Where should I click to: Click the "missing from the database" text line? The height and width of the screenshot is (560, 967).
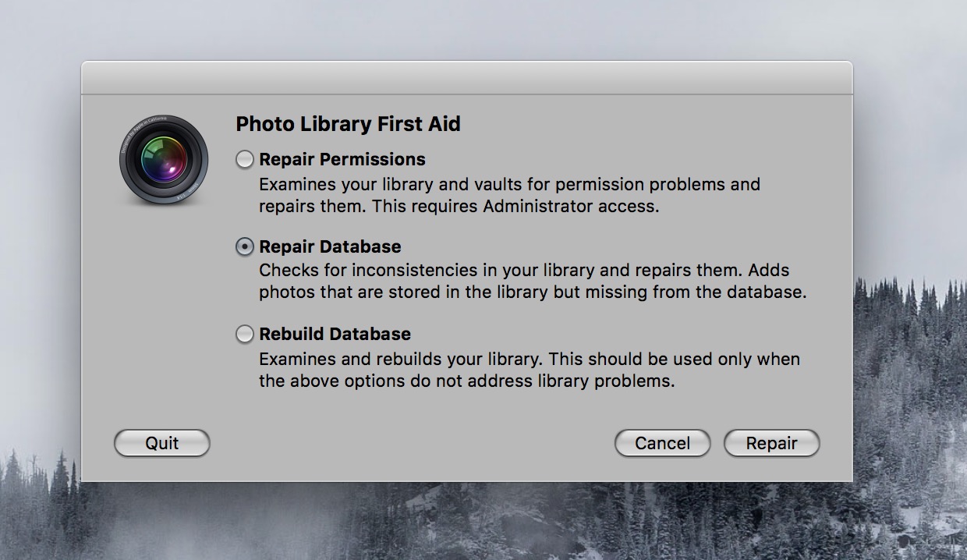(x=533, y=293)
